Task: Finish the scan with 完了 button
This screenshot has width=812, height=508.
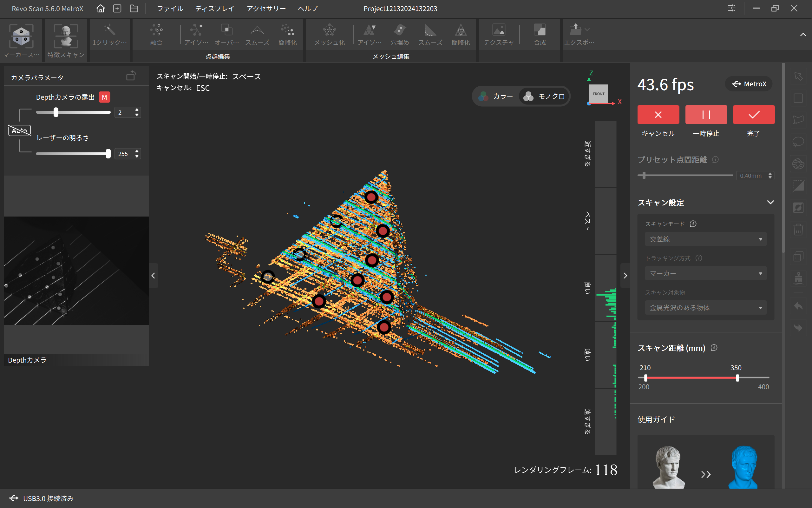Action: click(x=754, y=115)
